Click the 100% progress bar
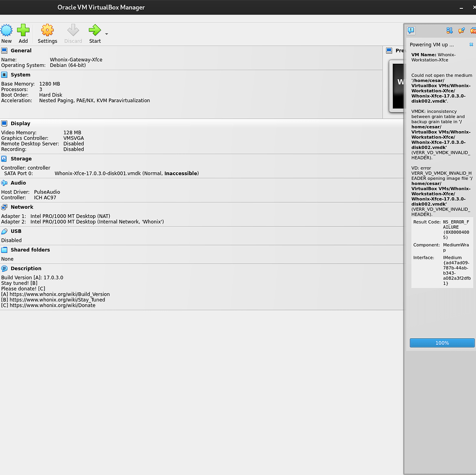Image resolution: width=476 pixels, height=475 pixels. tap(442, 343)
